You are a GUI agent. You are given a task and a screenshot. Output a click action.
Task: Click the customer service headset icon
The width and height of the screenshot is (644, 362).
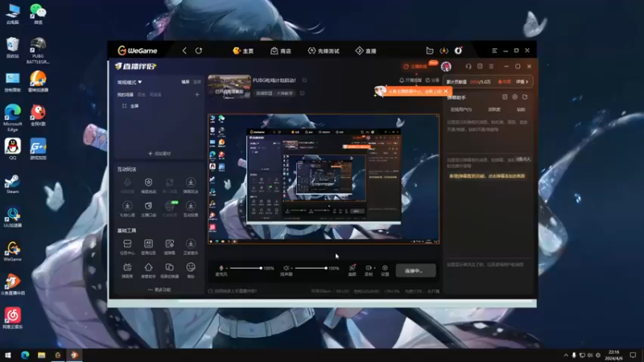tap(469, 67)
